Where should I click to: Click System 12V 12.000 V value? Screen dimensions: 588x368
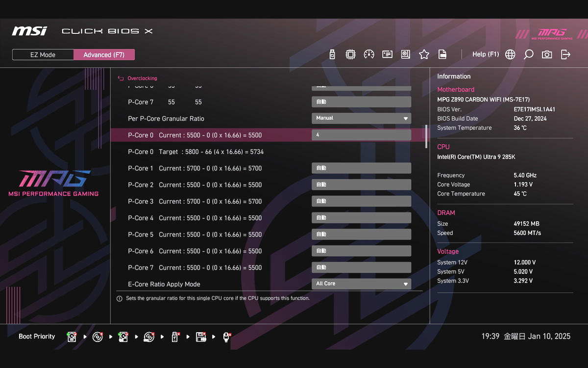(525, 263)
